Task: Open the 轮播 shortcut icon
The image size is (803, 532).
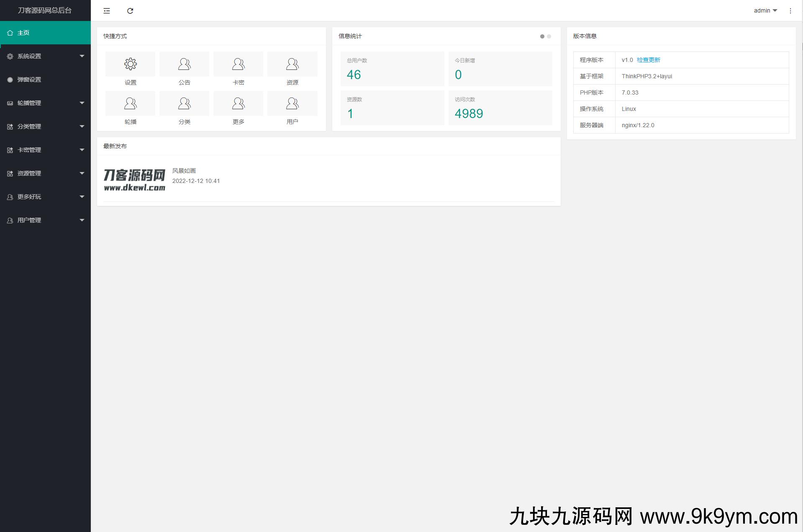Action: [130, 103]
